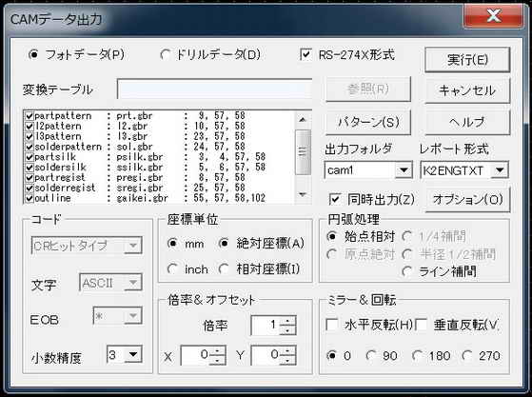Click the X offset value field
Image resolution: width=532 pixels, height=397 pixels.
(196, 355)
